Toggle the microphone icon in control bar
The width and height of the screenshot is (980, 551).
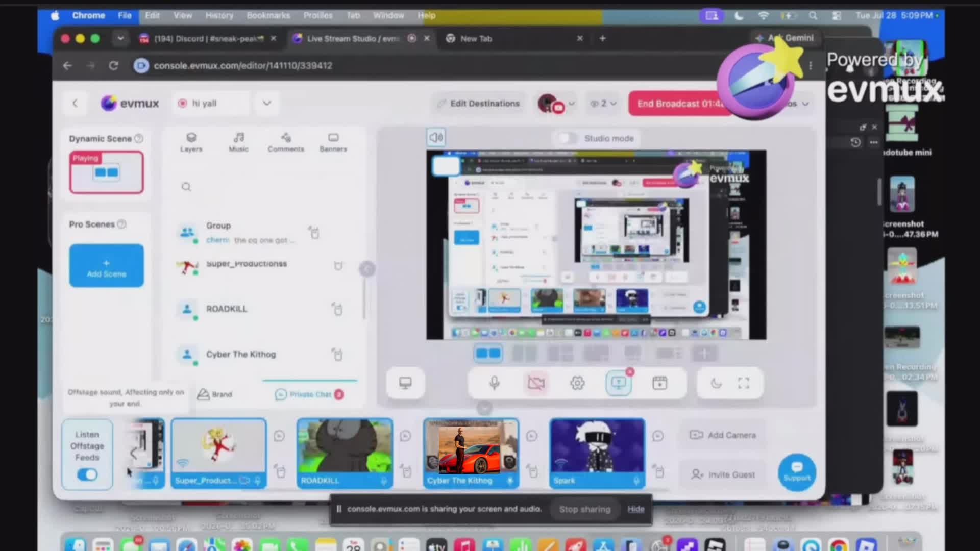pyautogui.click(x=494, y=383)
